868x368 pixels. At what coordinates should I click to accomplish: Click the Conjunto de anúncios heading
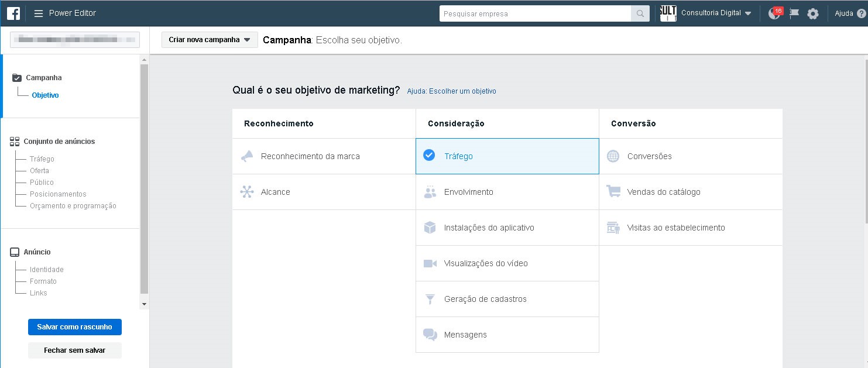(59, 142)
